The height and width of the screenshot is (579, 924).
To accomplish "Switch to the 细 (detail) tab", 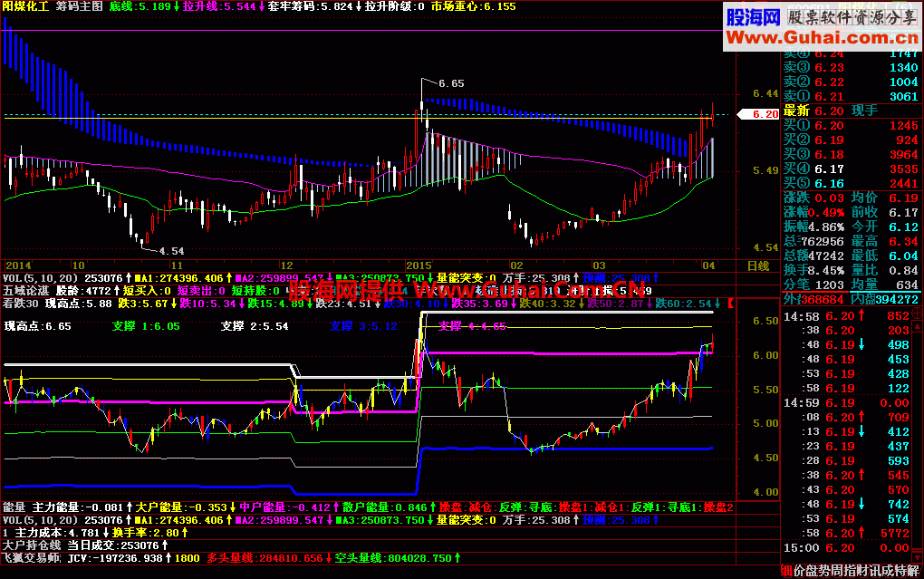I will pos(786,571).
